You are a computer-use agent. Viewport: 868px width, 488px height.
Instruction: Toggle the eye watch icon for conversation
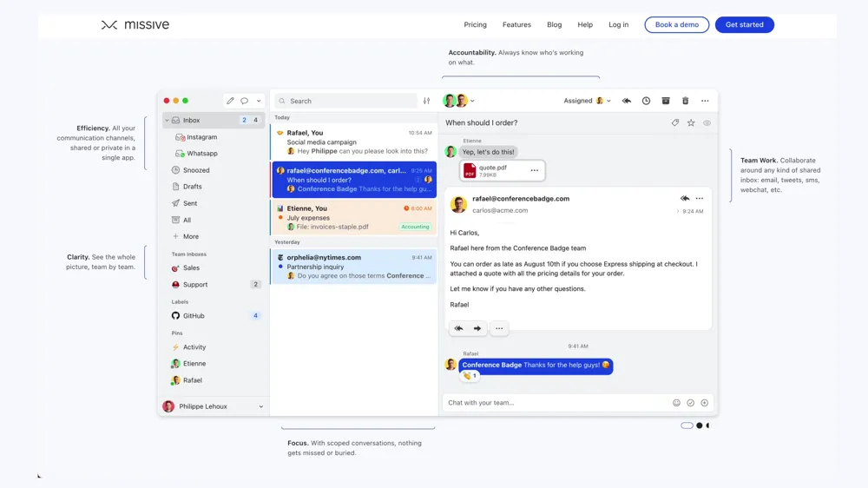coord(707,123)
